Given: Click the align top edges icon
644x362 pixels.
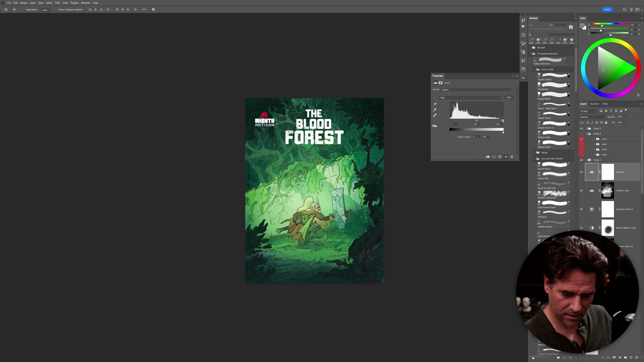Looking at the screenshot, I should 117,9.
